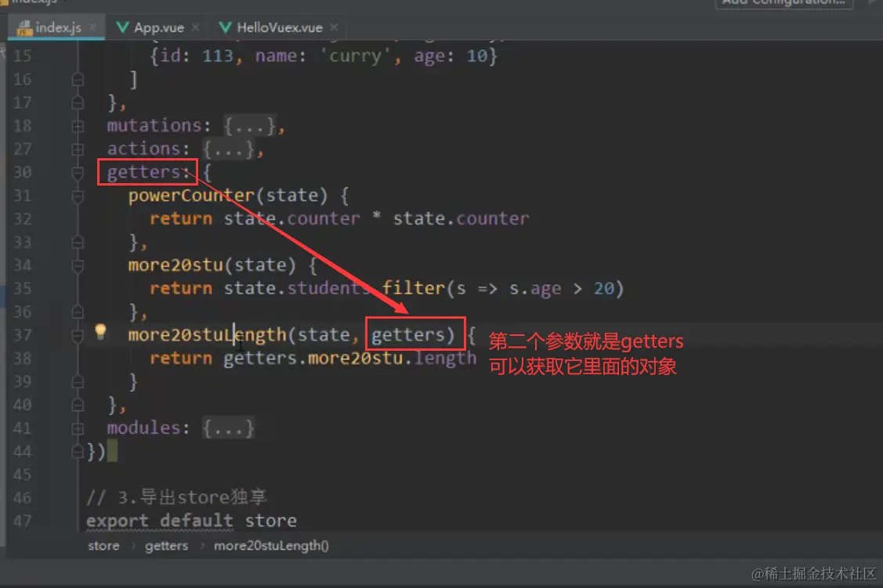Click the 'modules' key on line 41
883x588 pixels.
pos(144,428)
